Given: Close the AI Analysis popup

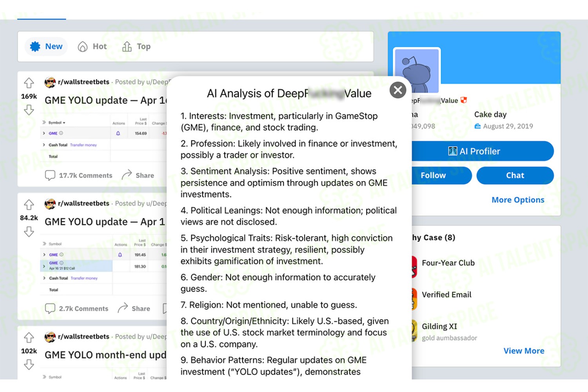Looking at the screenshot, I should [x=398, y=90].
